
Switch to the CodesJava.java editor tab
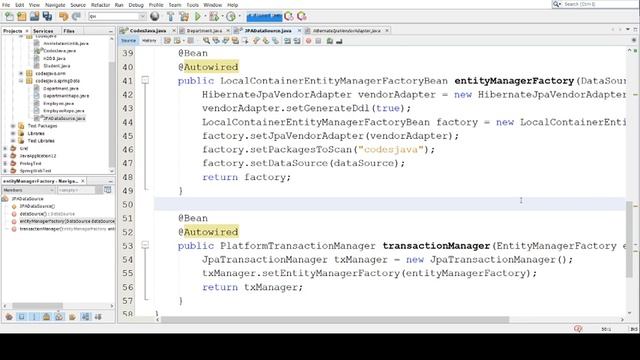click(148, 31)
